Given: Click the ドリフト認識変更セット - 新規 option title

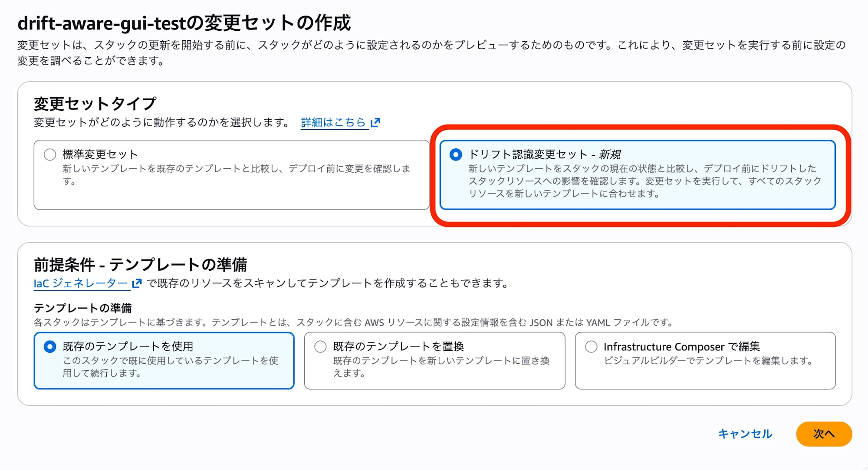Looking at the screenshot, I should pos(544,154).
